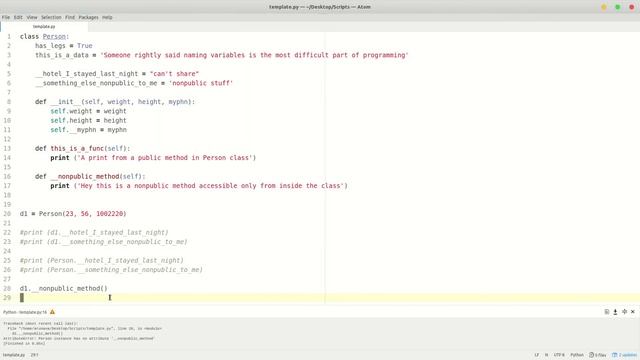The width and height of the screenshot is (640, 360).
Task: Click the class name 'Person' on line 1
Action: [54, 36]
